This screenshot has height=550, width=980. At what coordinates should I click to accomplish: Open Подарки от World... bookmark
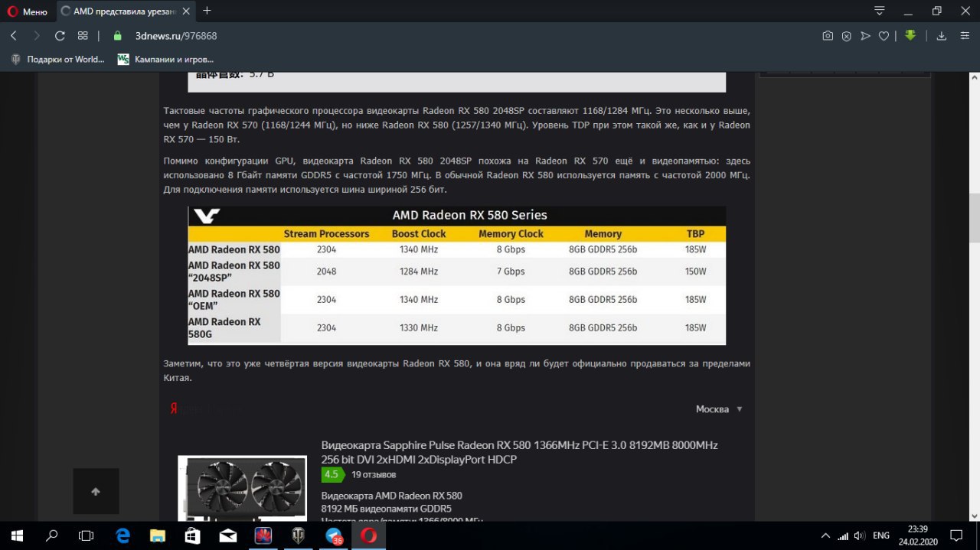tap(58, 59)
